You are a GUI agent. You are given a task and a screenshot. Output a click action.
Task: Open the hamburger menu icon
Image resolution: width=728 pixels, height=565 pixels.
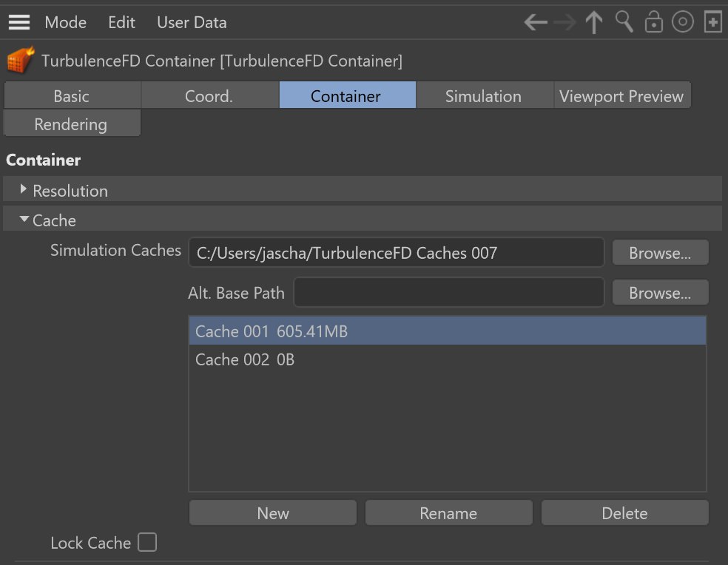click(x=19, y=22)
